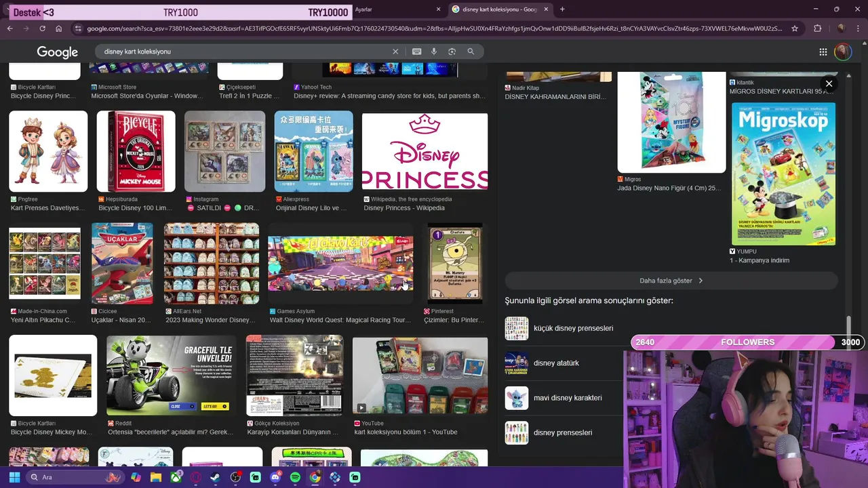Start a voice search with the microphone

click(x=434, y=52)
